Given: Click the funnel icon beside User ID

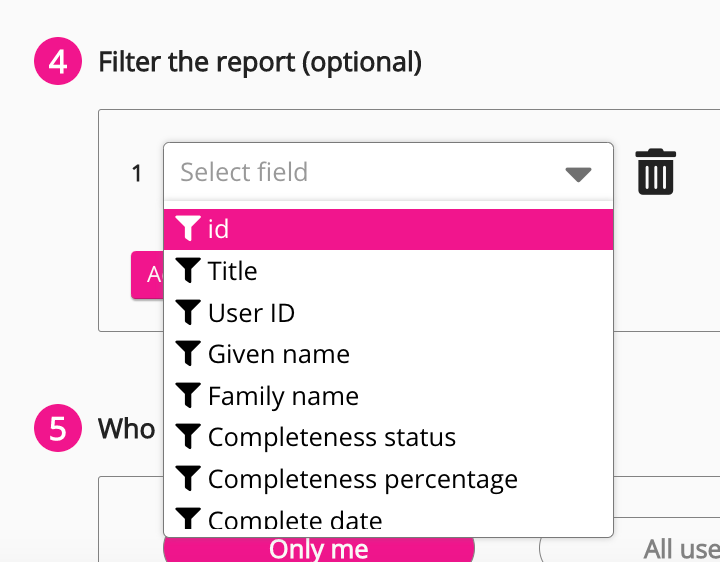Looking at the screenshot, I should coord(188,313).
